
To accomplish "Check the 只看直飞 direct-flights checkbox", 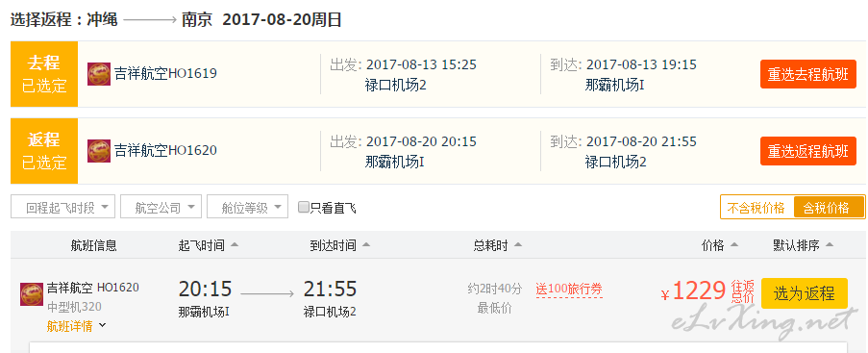I will (x=304, y=207).
